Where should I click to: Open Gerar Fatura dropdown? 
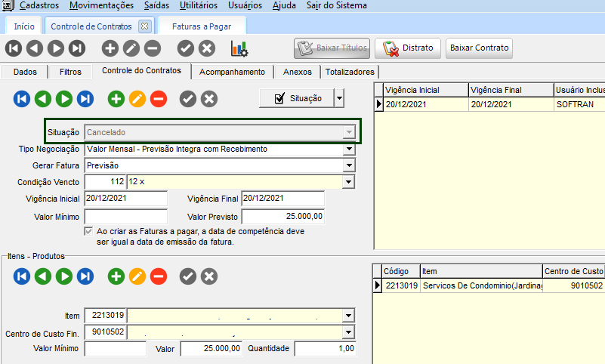point(349,165)
